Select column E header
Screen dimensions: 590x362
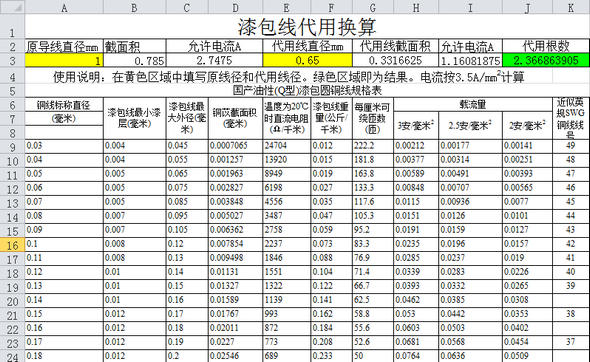click(x=287, y=7)
